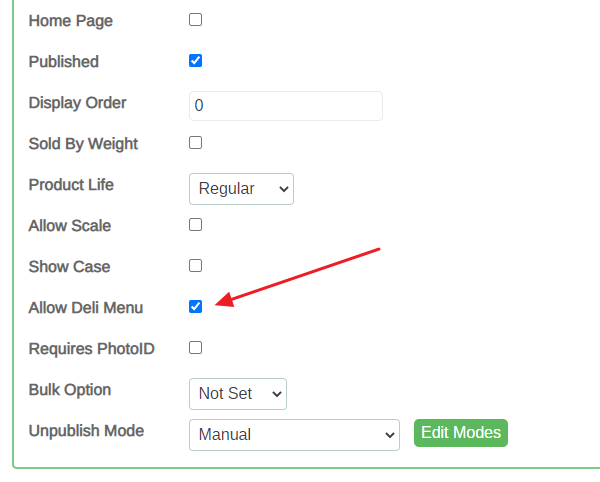Click the Product Life dropdown chevron arrow
The image size is (600, 482).
284,189
